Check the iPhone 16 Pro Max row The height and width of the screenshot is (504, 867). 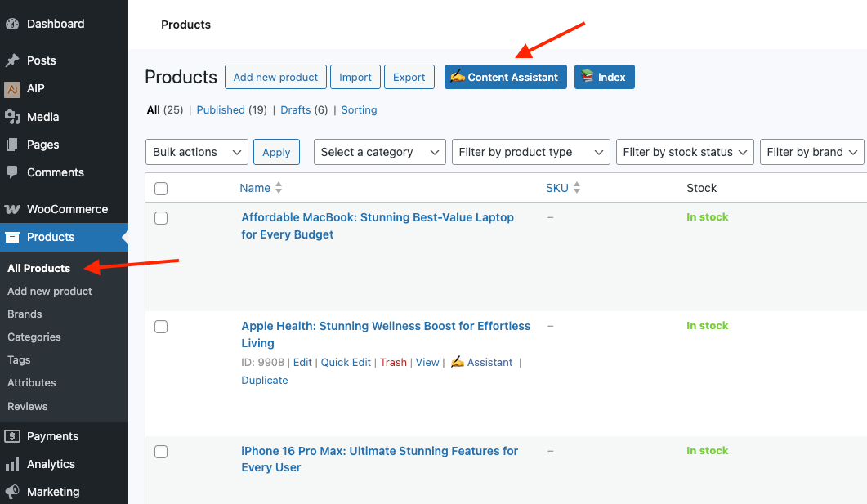[x=161, y=452]
